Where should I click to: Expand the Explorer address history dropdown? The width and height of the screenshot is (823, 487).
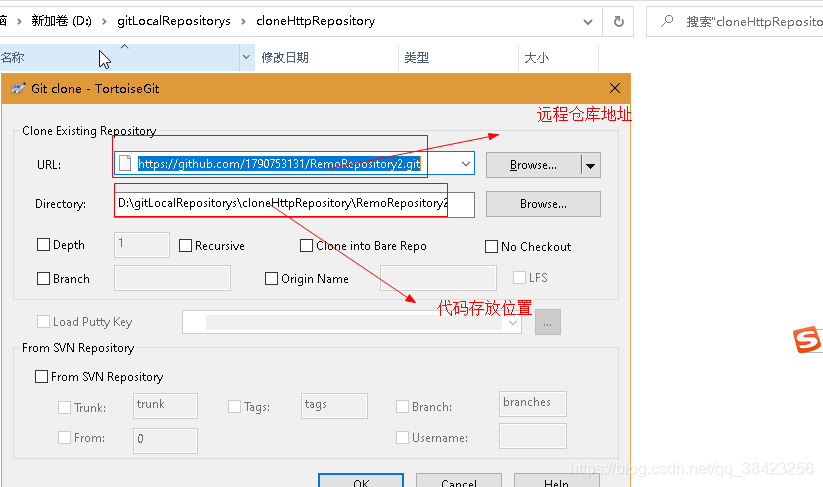coord(588,22)
